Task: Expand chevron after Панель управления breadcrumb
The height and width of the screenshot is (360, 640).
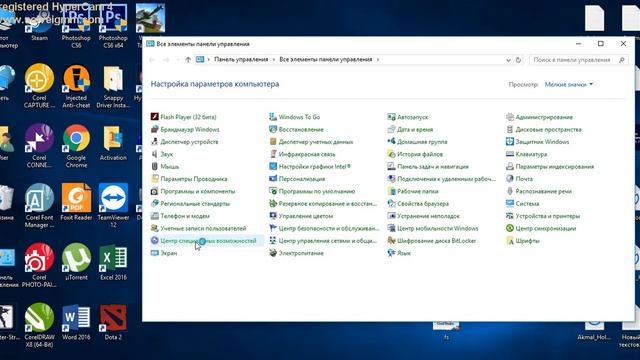Action: click(274, 60)
